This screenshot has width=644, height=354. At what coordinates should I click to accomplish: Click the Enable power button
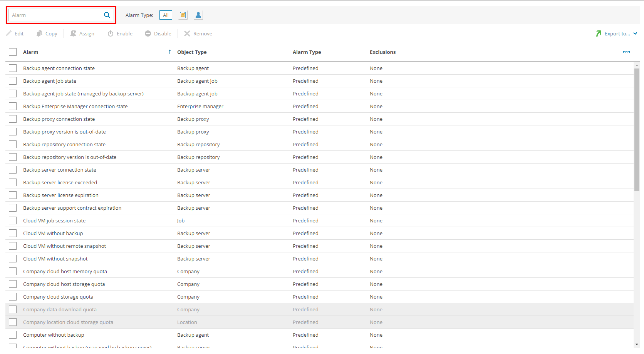120,33
